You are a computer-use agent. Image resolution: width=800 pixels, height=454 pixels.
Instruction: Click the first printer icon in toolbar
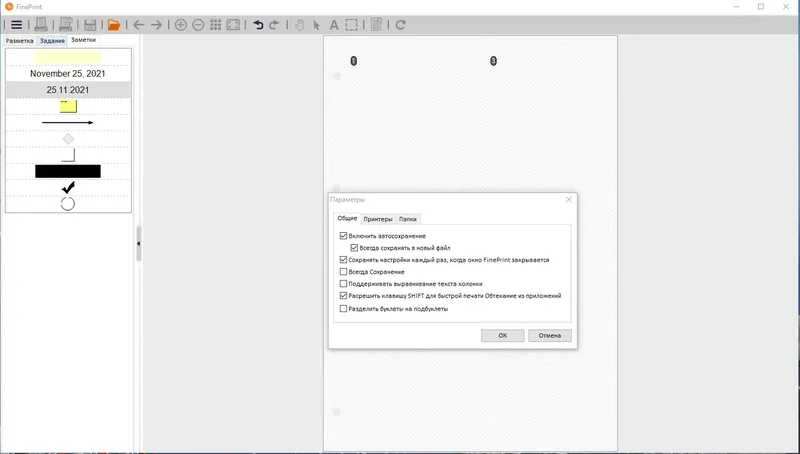[41, 24]
